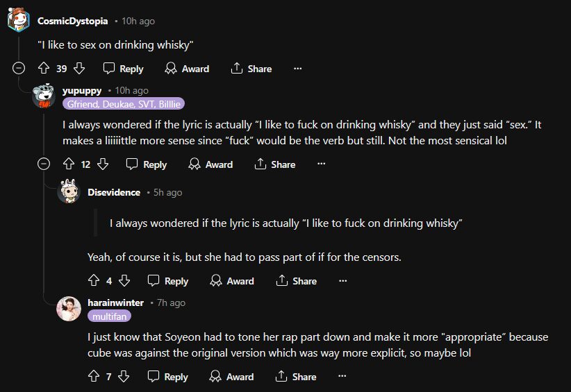The image size is (571, 392).
Task: Upvote harainwinter's comment
Action: click(94, 377)
